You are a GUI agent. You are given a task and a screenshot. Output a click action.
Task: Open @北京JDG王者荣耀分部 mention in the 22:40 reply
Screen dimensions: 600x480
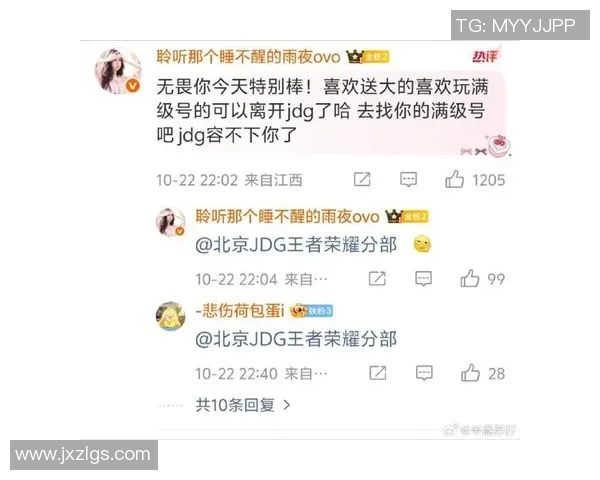click(296, 339)
